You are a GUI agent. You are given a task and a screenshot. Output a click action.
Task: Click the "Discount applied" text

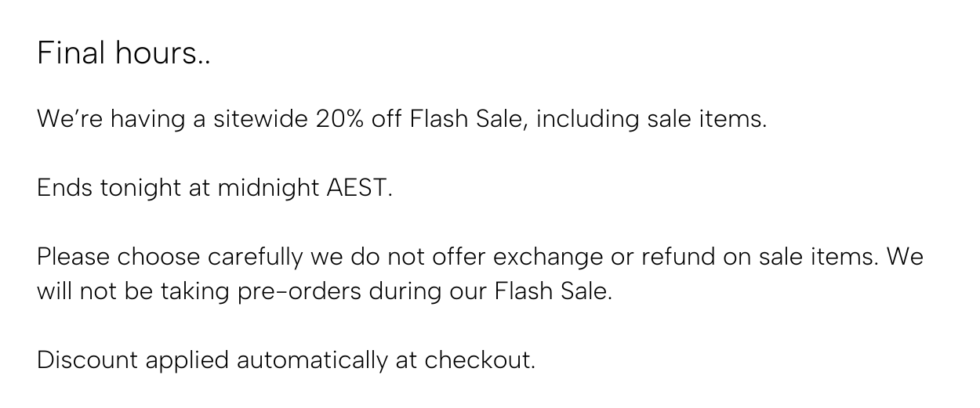pos(132,360)
